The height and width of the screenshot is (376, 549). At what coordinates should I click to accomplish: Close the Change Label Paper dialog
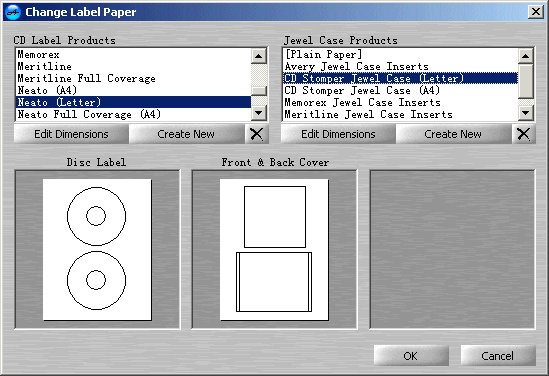click(536, 12)
